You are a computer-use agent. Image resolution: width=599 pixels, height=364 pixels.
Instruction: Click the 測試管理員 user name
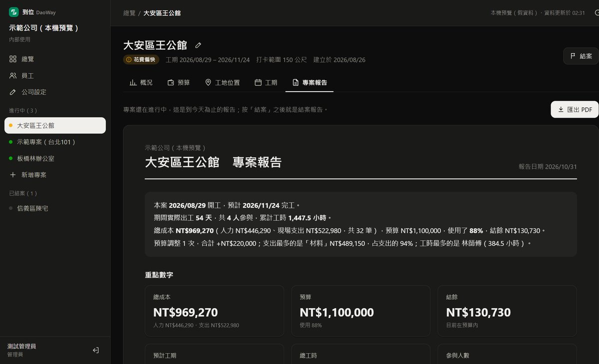click(x=21, y=346)
